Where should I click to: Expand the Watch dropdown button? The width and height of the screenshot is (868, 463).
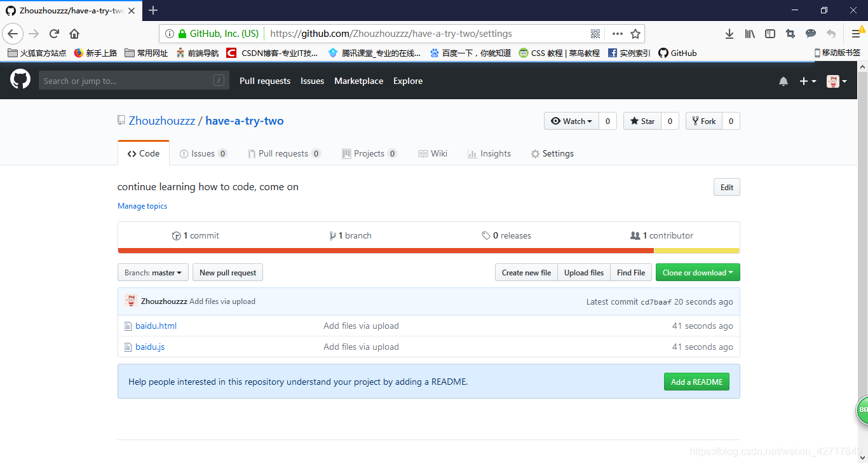click(x=571, y=121)
